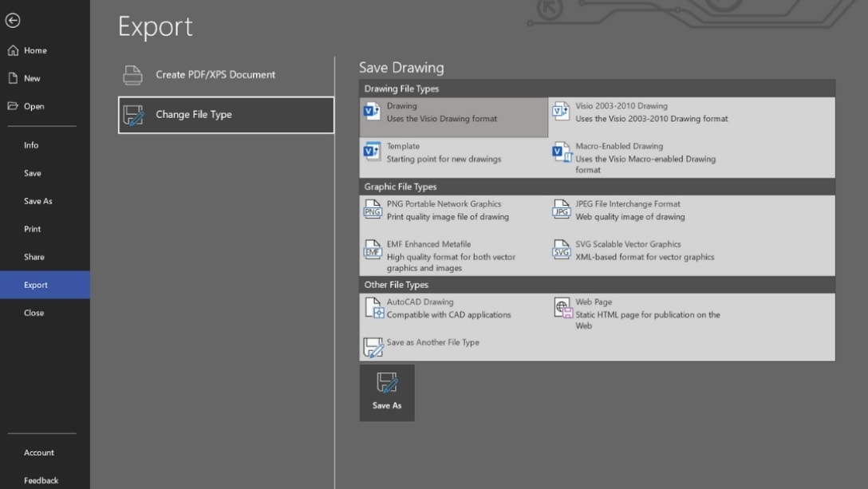This screenshot has height=489, width=868.
Task: Click the back arrow circle icon
Action: [x=13, y=21]
